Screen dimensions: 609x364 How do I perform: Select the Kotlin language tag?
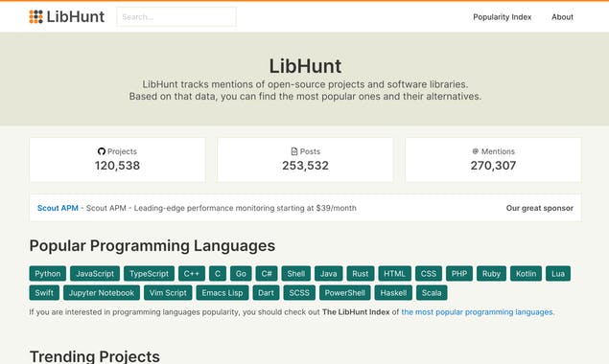click(x=526, y=274)
